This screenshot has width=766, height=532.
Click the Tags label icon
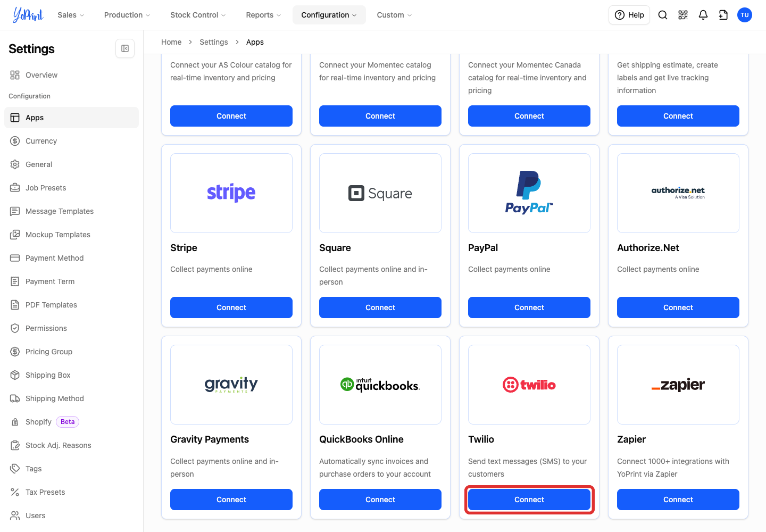click(x=15, y=469)
